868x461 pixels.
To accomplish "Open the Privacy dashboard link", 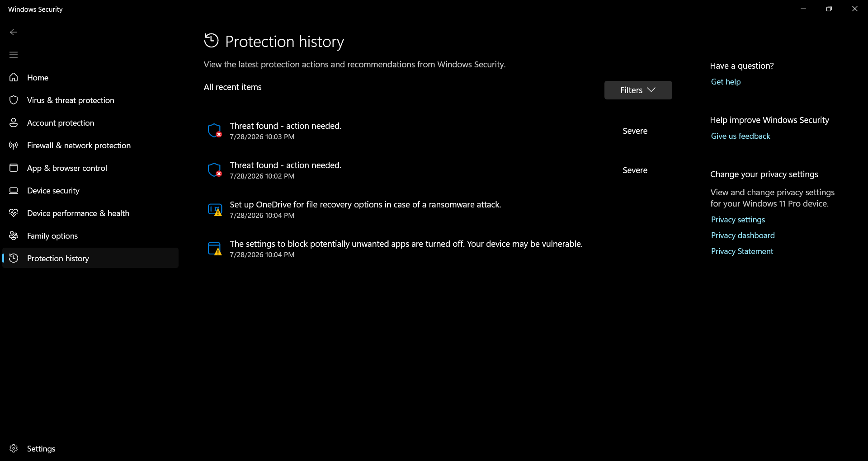I will [x=743, y=235].
